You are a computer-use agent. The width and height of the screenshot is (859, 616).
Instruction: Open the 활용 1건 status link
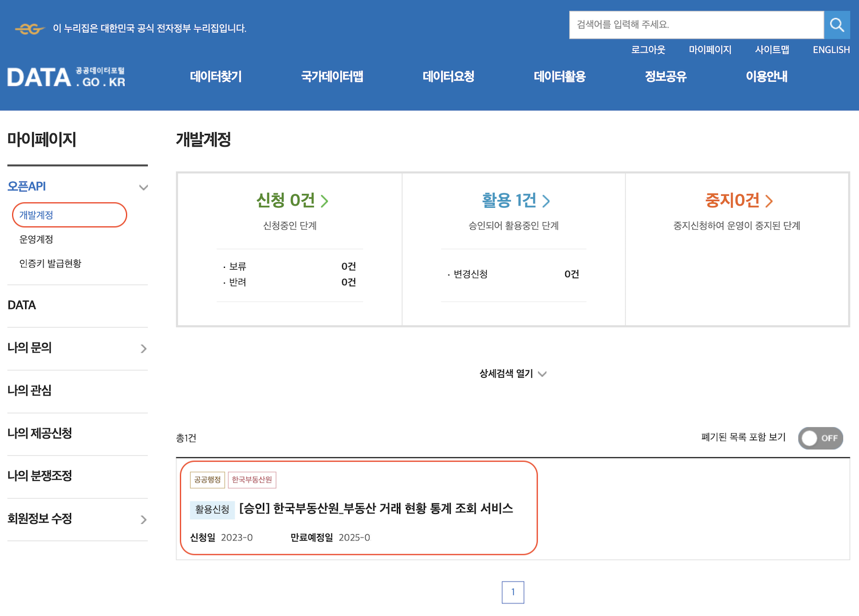point(509,200)
